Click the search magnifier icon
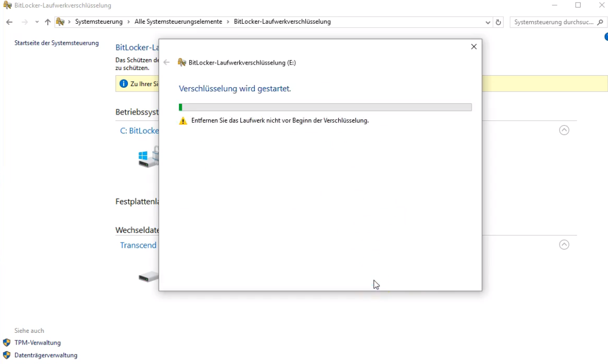This screenshot has width=608, height=364. pyautogui.click(x=600, y=23)
